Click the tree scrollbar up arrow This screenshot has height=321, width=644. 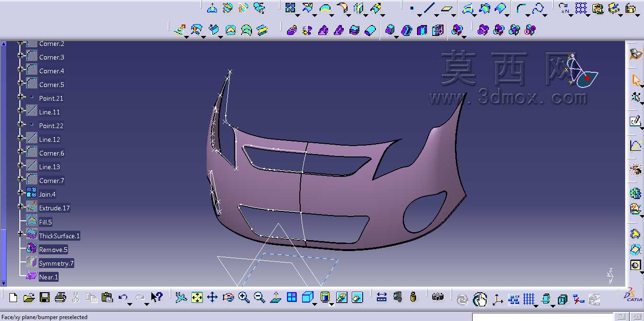4,43
